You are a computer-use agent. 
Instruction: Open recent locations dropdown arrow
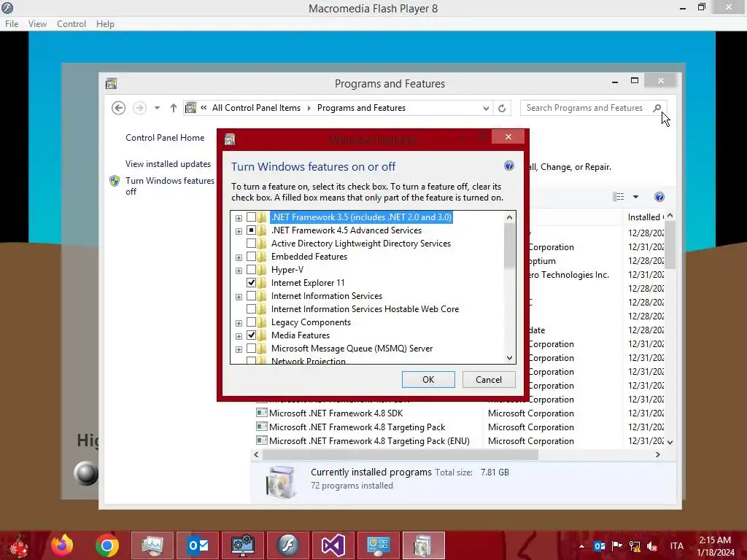[x=157, y=108]
